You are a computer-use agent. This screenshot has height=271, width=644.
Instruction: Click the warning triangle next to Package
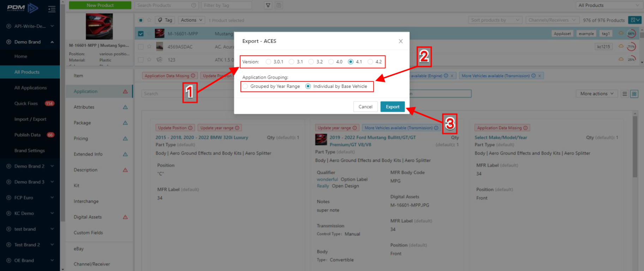[x=125, y=123]
